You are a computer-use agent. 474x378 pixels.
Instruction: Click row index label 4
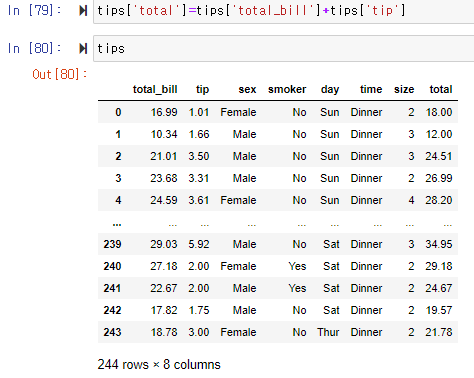tap(118, 200)
